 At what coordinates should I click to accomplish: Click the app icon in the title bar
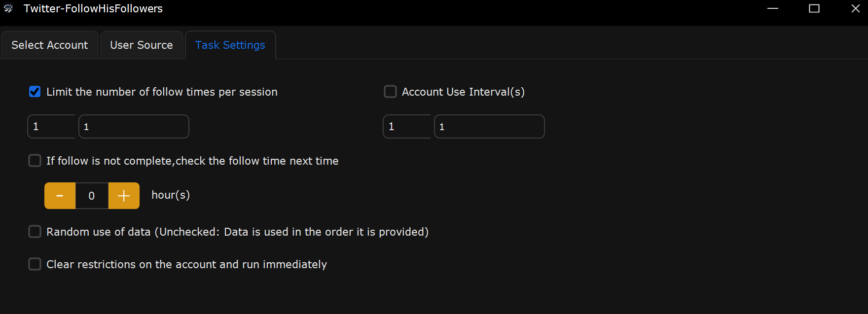point(8,8)
